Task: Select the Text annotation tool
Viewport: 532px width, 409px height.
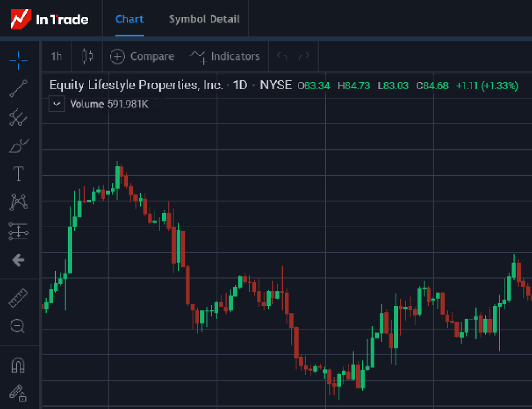Action: pos(18,174)
